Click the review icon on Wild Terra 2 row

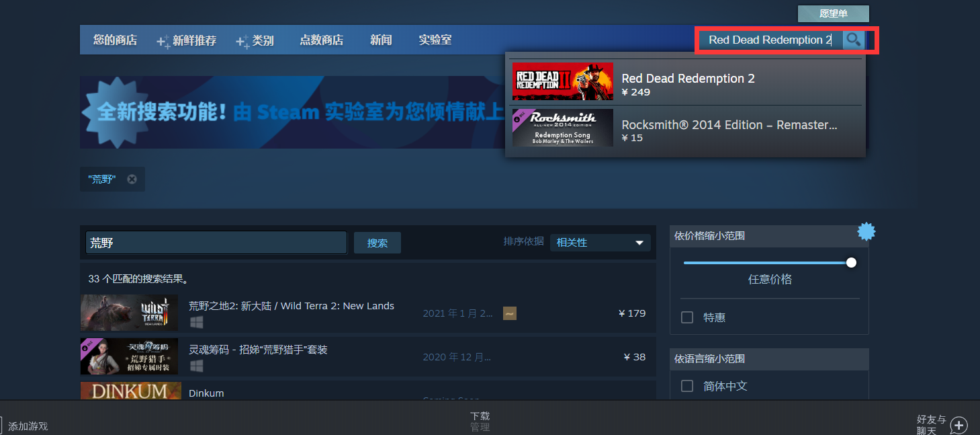pyautogui.click(x=510, y=313)
